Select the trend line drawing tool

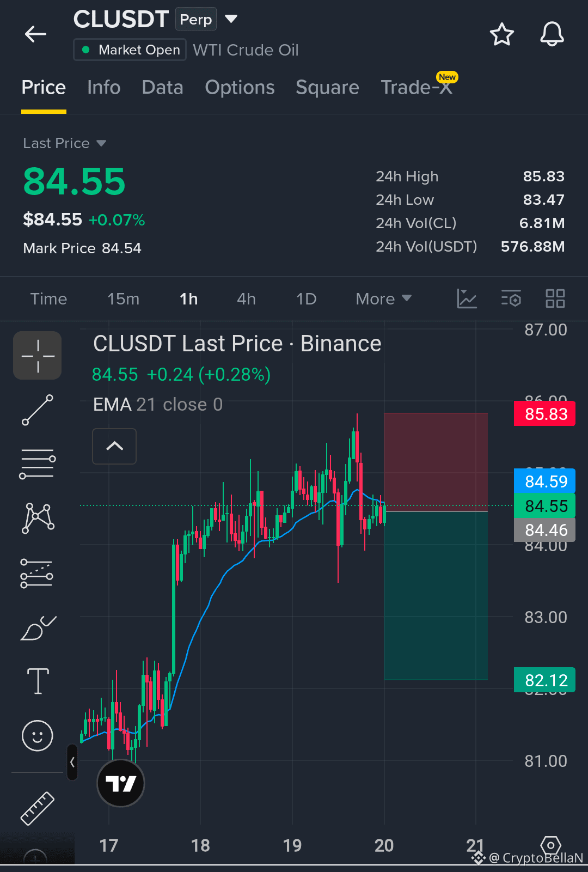point(38,410)
